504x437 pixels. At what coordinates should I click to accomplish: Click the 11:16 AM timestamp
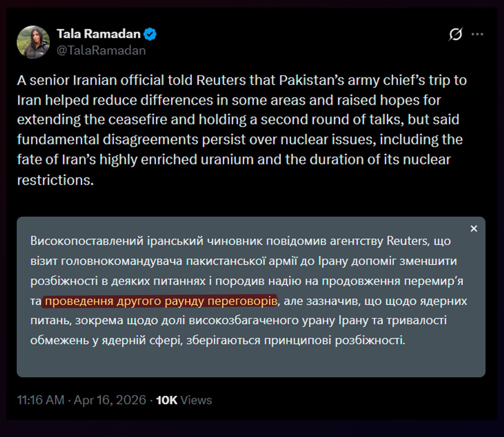41,400
